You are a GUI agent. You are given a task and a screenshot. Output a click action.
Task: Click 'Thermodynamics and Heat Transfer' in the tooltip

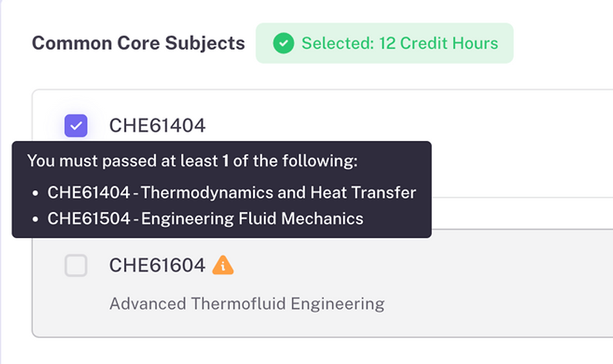click(278, 193)
